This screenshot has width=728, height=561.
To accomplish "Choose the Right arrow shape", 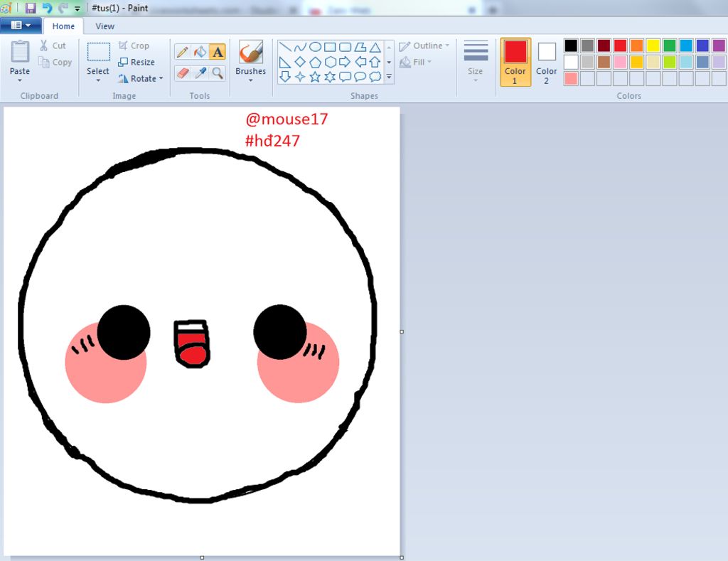I will [345, 62].
